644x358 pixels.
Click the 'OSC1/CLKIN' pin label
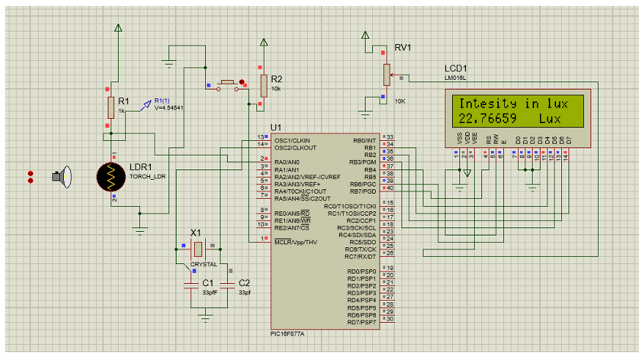point(292,141)
